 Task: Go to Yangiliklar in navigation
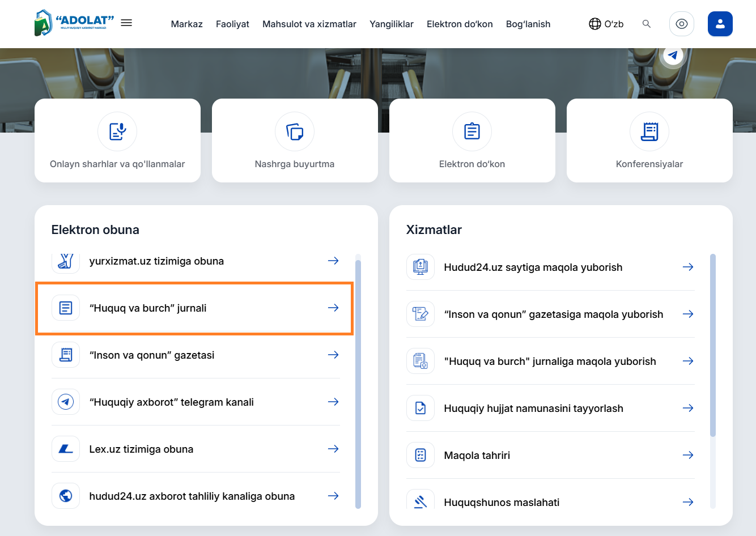coord(392,24)
